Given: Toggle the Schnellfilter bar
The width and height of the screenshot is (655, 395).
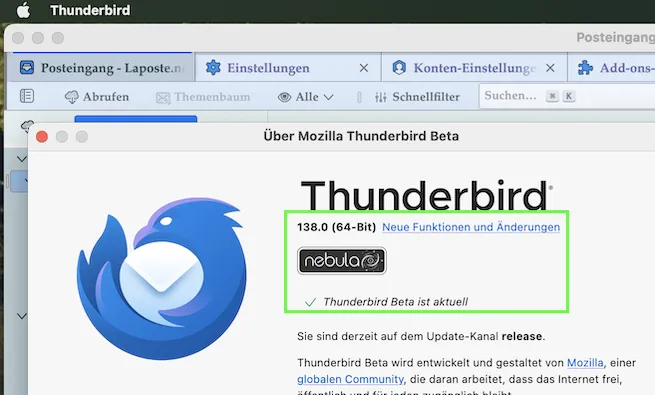Looking at the screenshot, I should coord(417,97).
